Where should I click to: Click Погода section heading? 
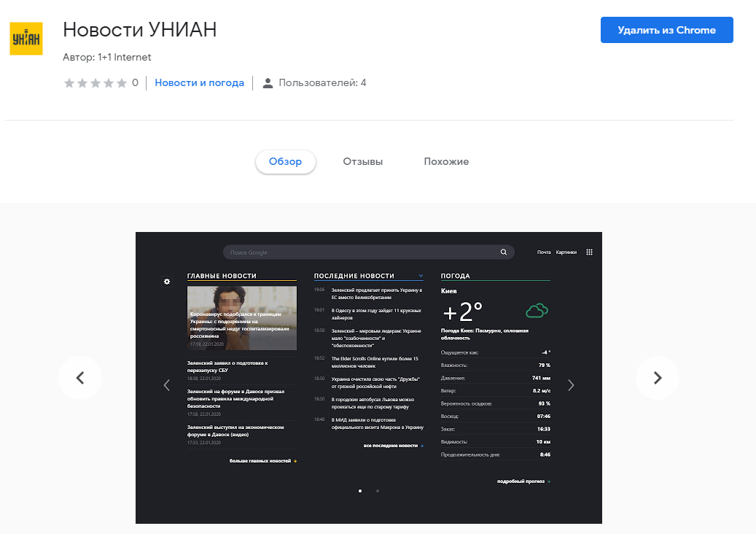click(x=455, y=276)
